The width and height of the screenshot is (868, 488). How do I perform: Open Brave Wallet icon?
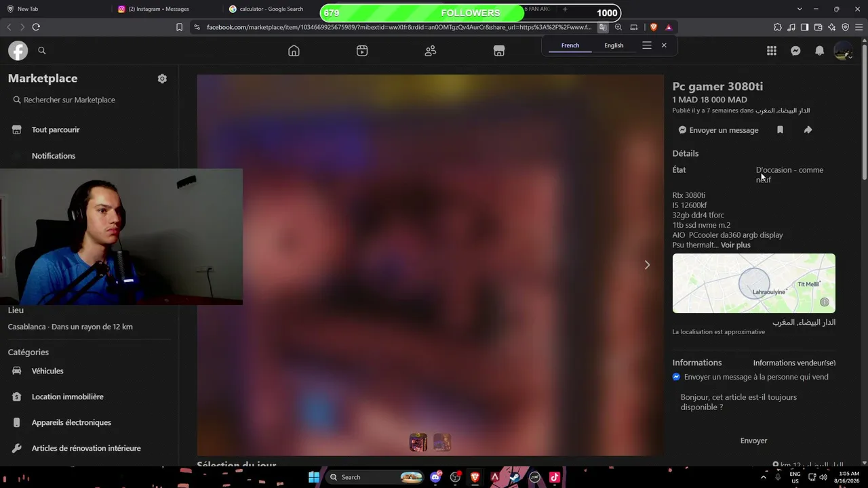pyautogui.click(x=818, y=27)
